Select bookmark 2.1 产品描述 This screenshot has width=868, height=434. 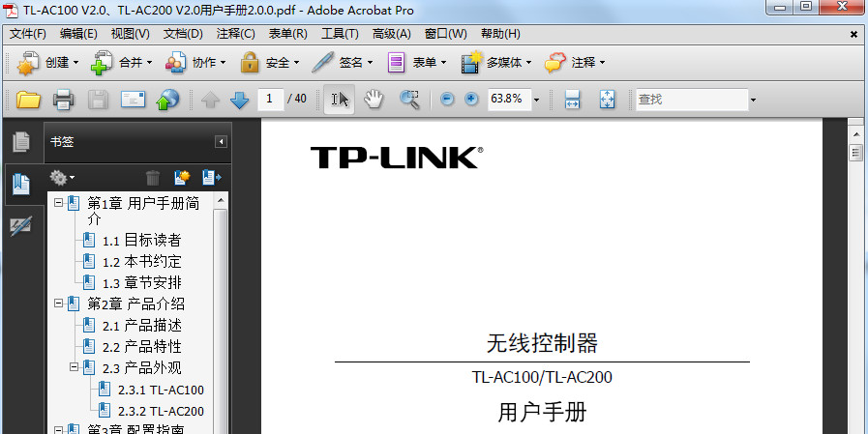141,326
